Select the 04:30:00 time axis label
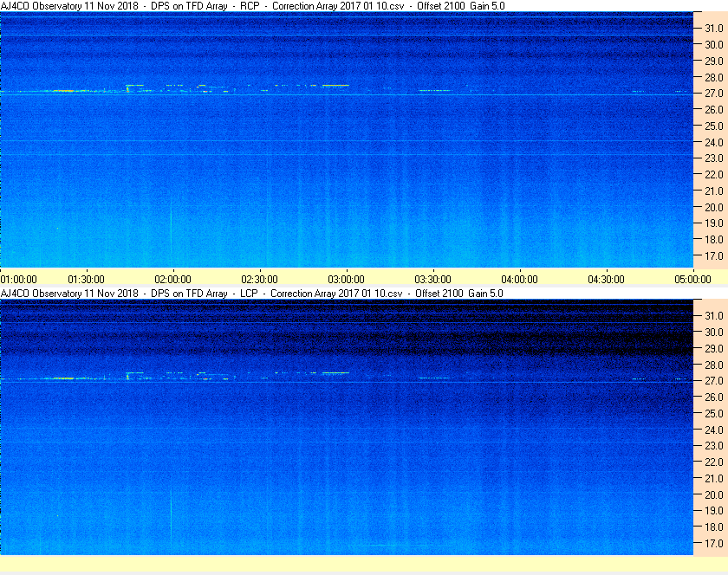The height and width of the screenshot is (575, 728). click(607, 280)
